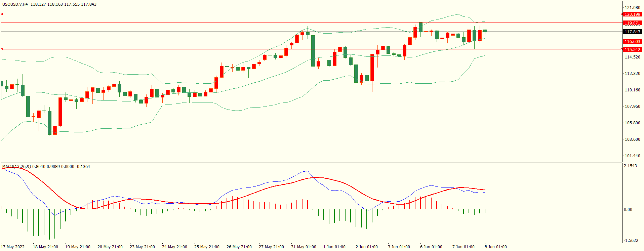Select the horizontal line at 120.199 via left handle

2,14
